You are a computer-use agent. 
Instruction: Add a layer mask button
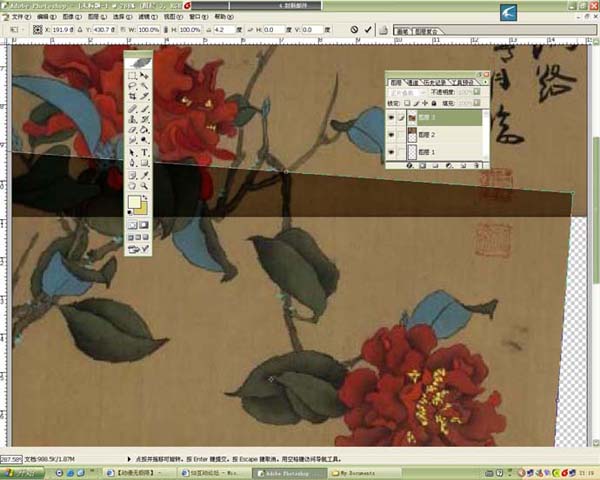click(x=423, y=165)
